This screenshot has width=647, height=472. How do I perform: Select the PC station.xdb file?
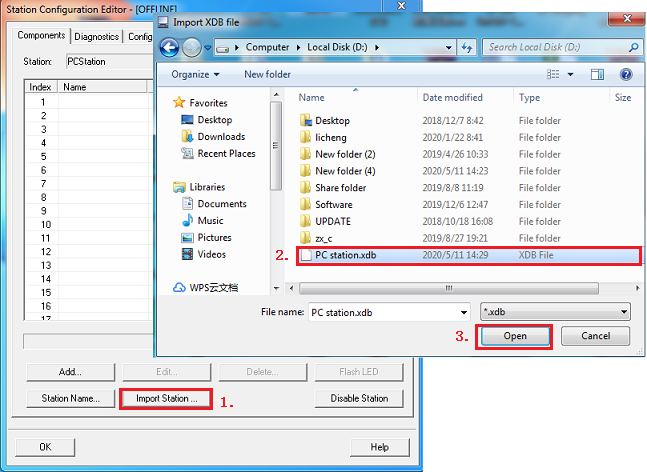pos(468,255)
